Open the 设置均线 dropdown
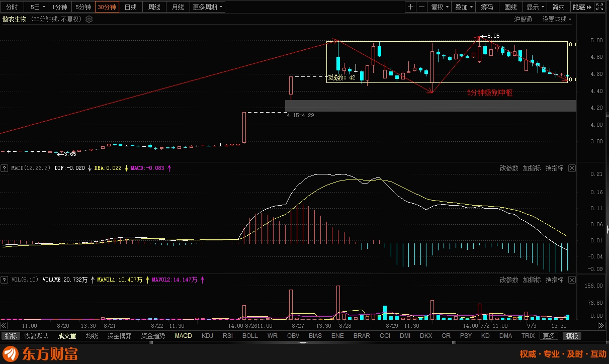Image resolution: width=609 pixels, height=364 pixels. pyautogui.click(x=557, y=19)
